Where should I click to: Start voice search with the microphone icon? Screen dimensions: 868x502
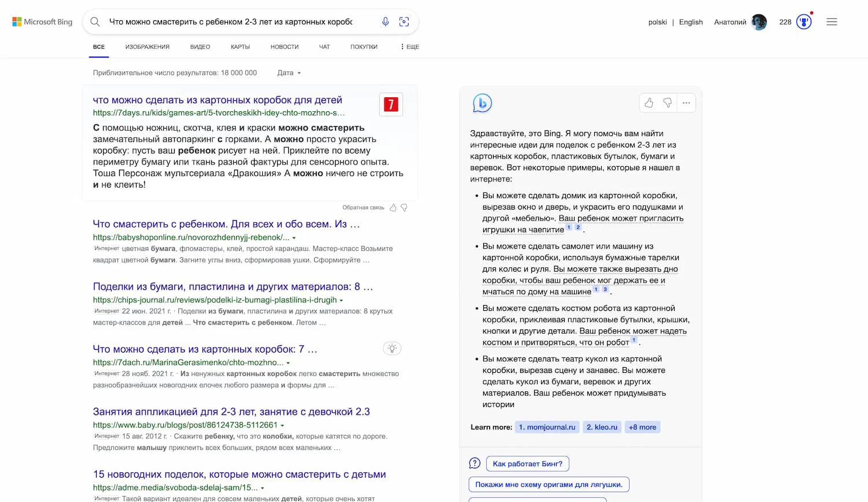tap(385, 22)
